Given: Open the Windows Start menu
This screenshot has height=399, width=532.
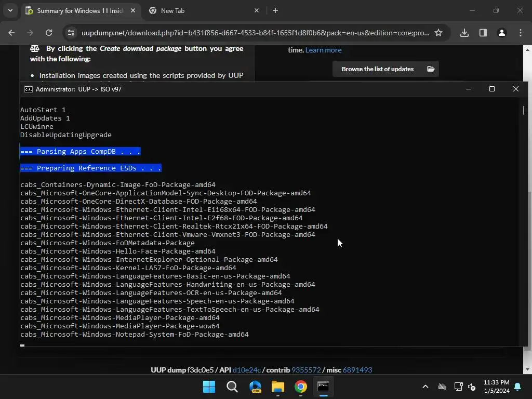Looking at the screenshot, I should pos(209,387).
